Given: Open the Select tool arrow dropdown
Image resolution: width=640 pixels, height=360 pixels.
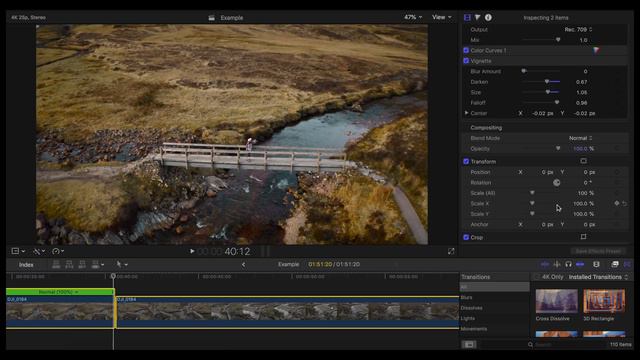Looking at the screenshot, I should pos(122,264).
